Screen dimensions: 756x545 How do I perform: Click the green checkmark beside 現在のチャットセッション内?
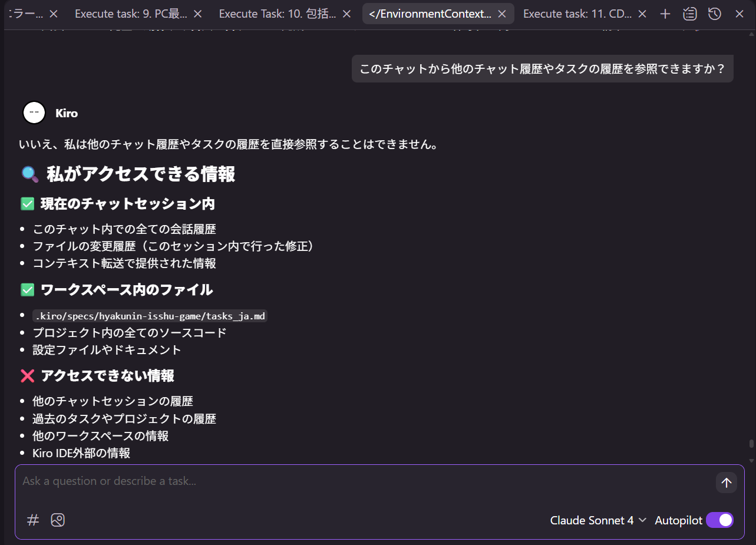[x=28, y=203]
